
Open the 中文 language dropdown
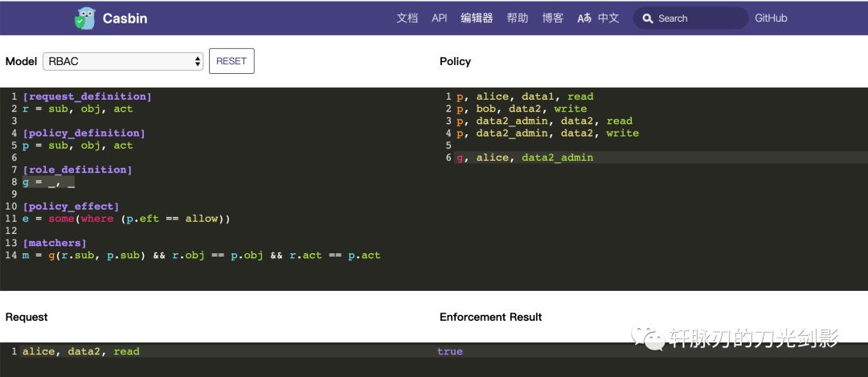point(608,18)
